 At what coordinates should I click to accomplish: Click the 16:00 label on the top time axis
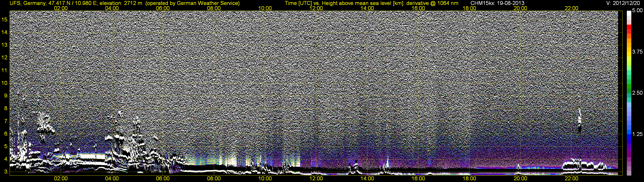tap(418, 8)
